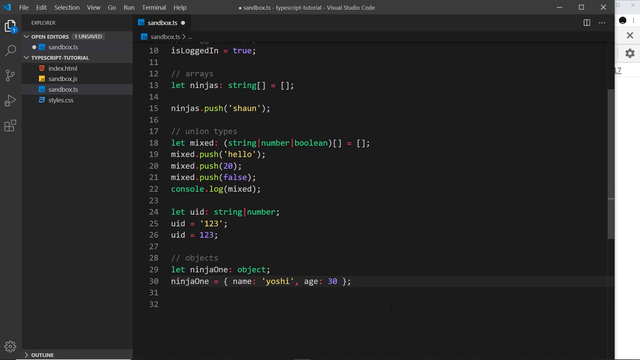Open the Terminal menu
The image size is (640, 360).
[x=154, y=7]
